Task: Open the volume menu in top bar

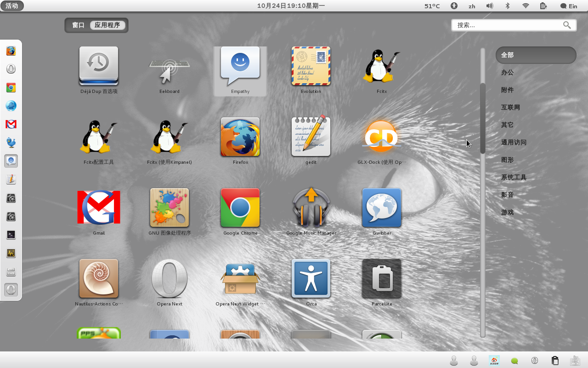Action: pos(490,6)
